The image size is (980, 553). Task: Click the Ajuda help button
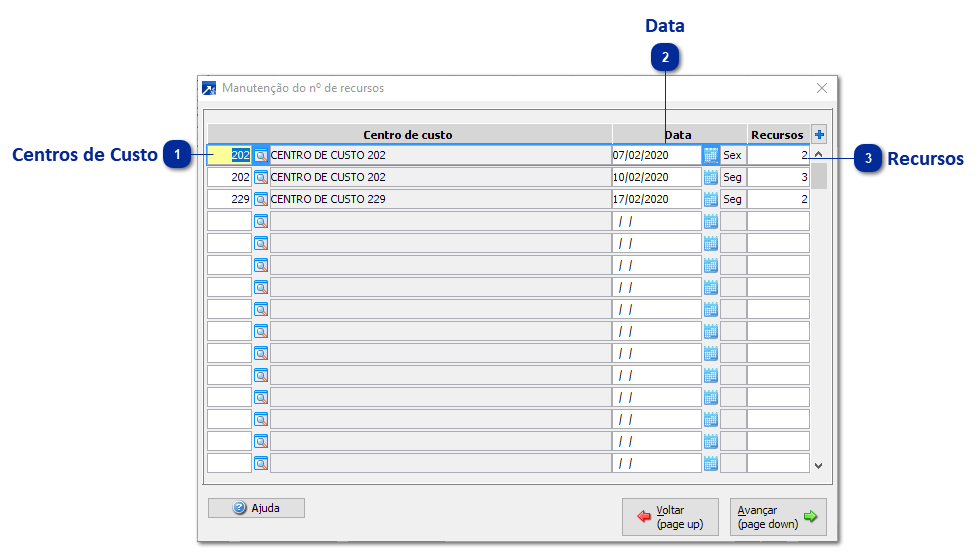coord(256,508)
